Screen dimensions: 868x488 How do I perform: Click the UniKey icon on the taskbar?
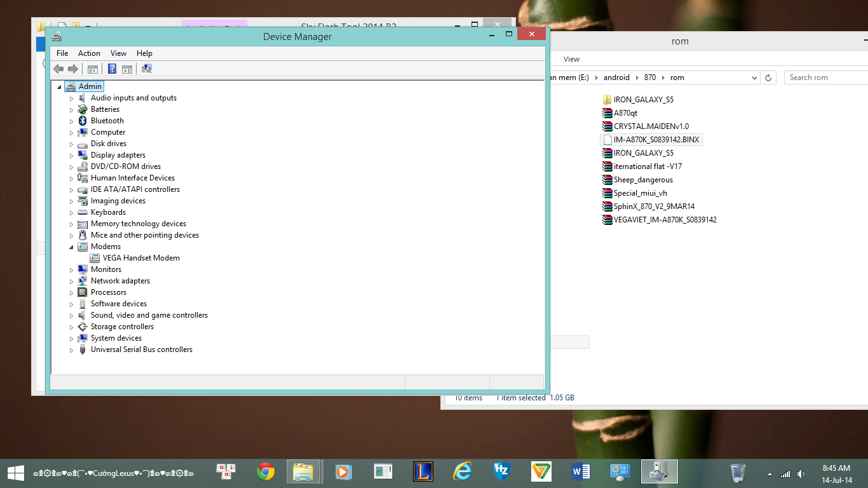click(x=226, y=471)
